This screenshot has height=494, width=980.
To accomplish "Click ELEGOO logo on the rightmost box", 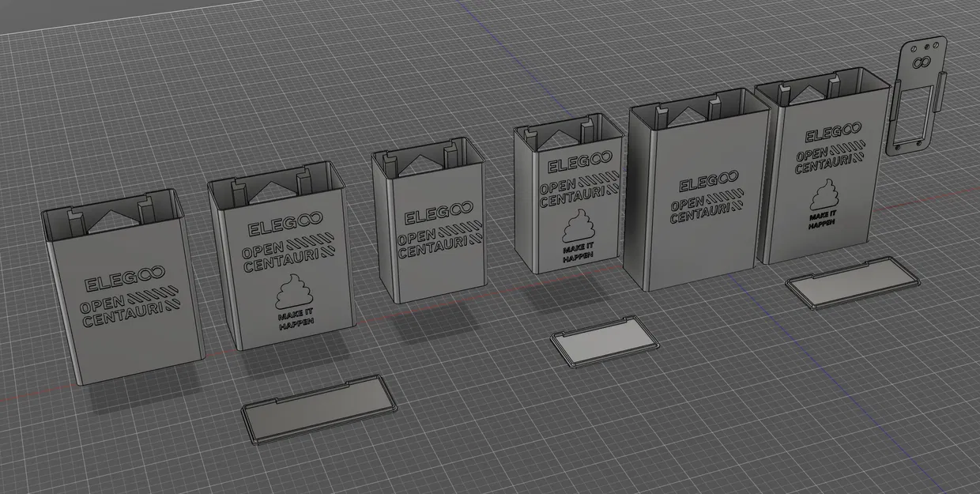I will click(833, 132).
